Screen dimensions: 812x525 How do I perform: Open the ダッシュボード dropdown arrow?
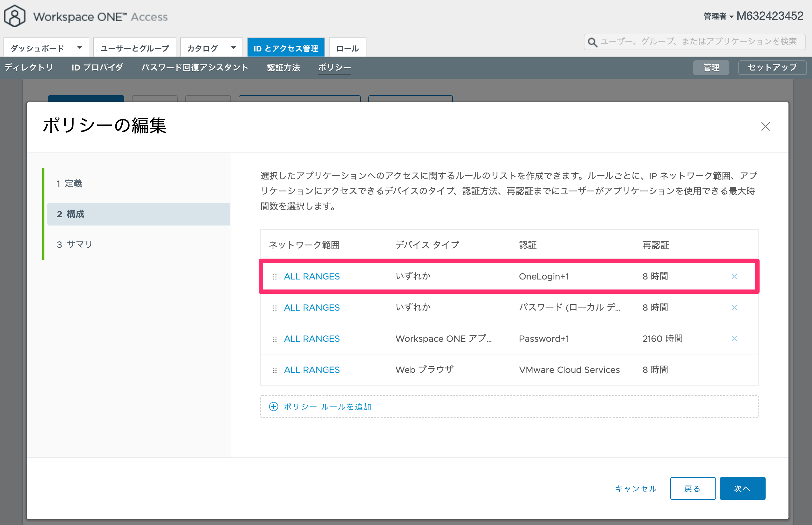[x=79, y=48]
